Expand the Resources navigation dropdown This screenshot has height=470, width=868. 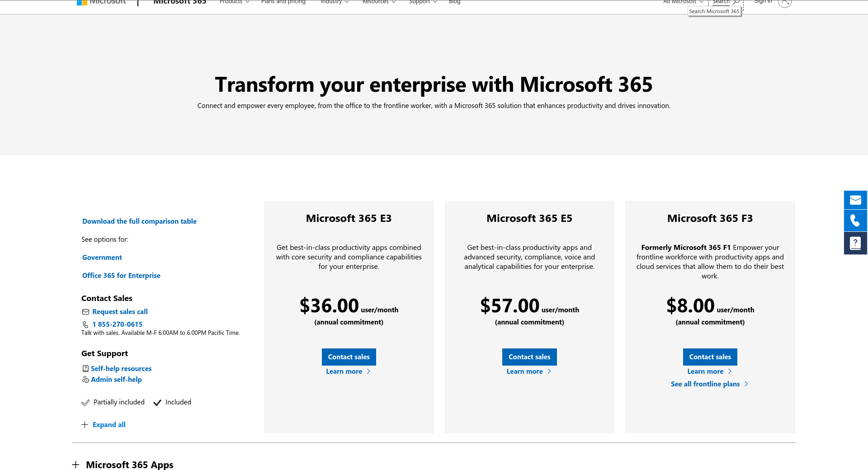tap(379, 2)
